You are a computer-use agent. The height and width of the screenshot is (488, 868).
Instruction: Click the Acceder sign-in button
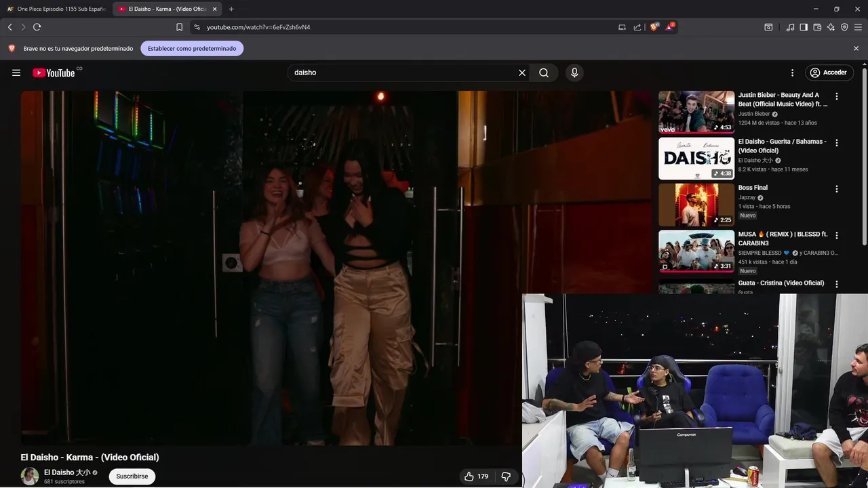click(829, 73)
